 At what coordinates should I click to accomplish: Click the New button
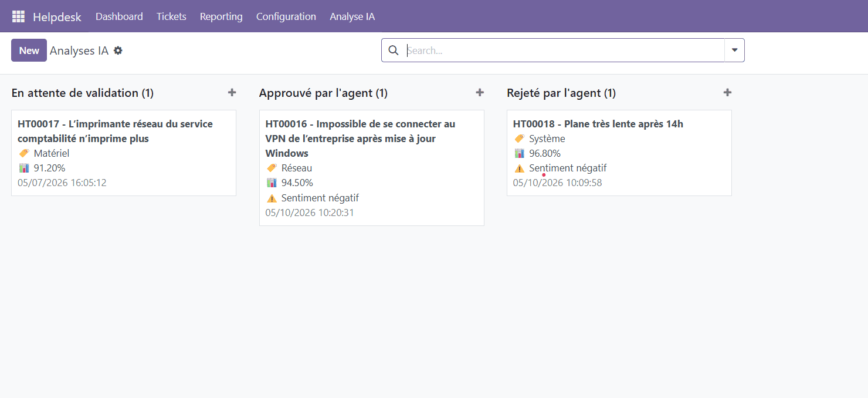click(29, 50)
